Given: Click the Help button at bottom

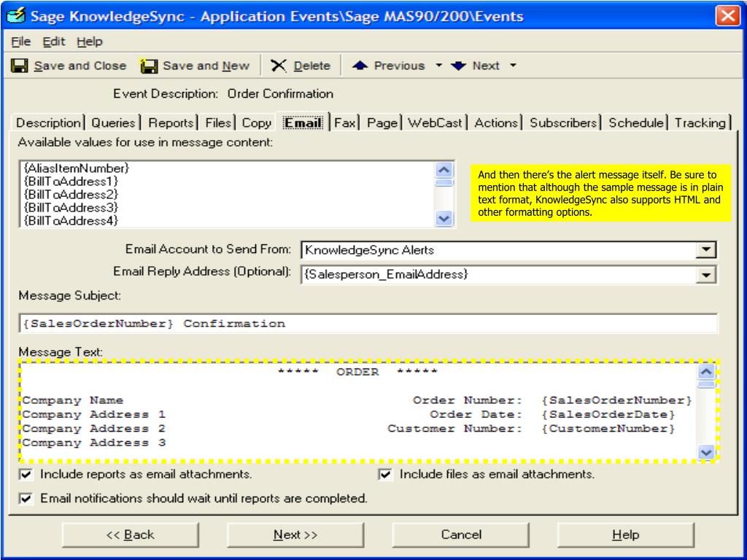Looking at the screenshot, I should [625, 534].
